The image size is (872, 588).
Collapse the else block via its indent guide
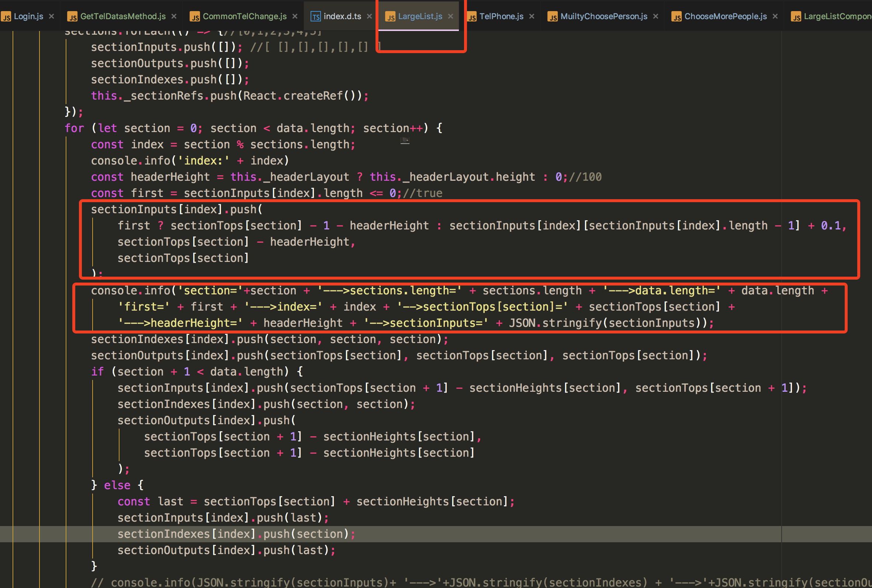[x=94, y=525]
